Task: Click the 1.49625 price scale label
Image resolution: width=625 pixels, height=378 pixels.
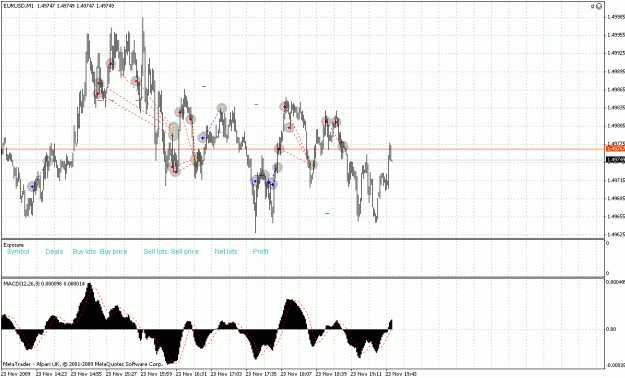Action: click(616, 234)
